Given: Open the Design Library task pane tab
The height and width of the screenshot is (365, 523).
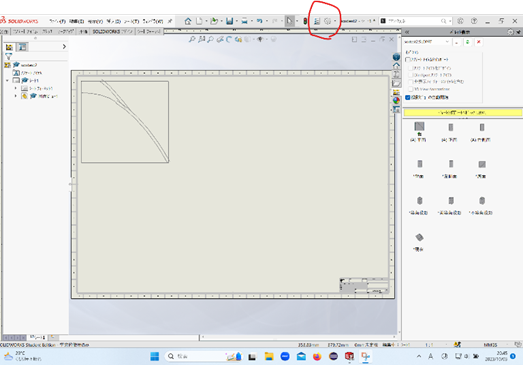Looking at the screenshot, I should (396, 74).
